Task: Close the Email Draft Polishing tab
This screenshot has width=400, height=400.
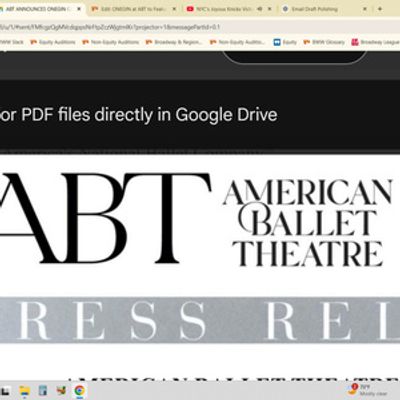Action: (365, 9)
